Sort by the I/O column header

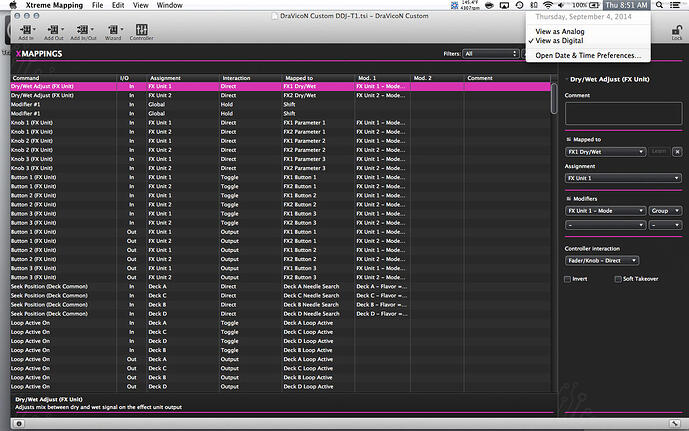click(x=131, y=78)
